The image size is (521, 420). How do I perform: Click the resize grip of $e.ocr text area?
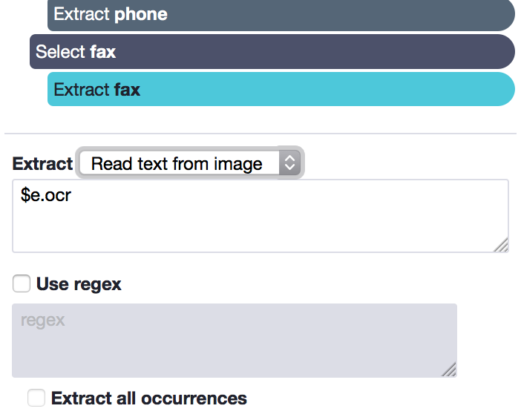click(x=501, y=245)
